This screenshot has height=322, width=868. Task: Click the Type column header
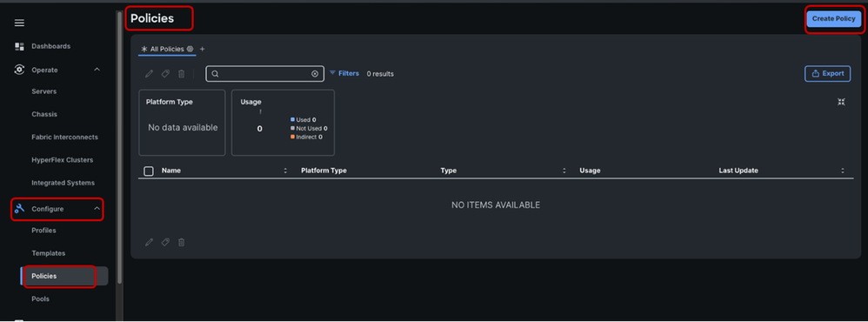tap(449, 171)
